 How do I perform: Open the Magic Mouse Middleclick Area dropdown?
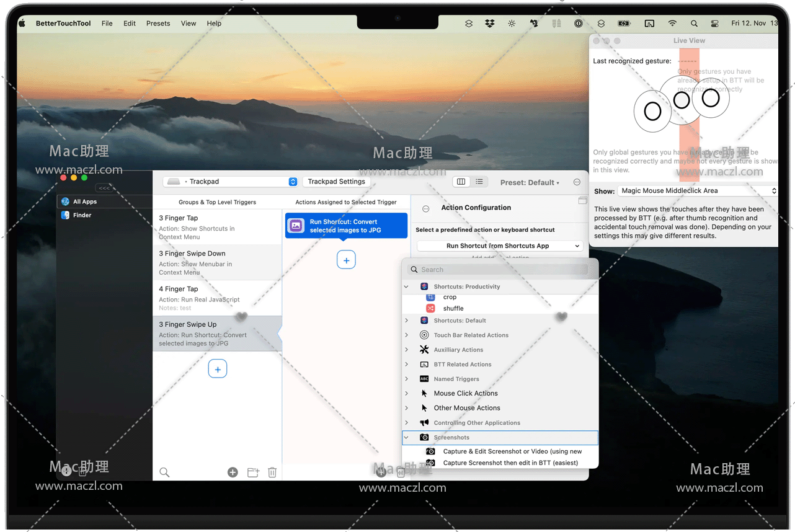(x=698, y=191)
